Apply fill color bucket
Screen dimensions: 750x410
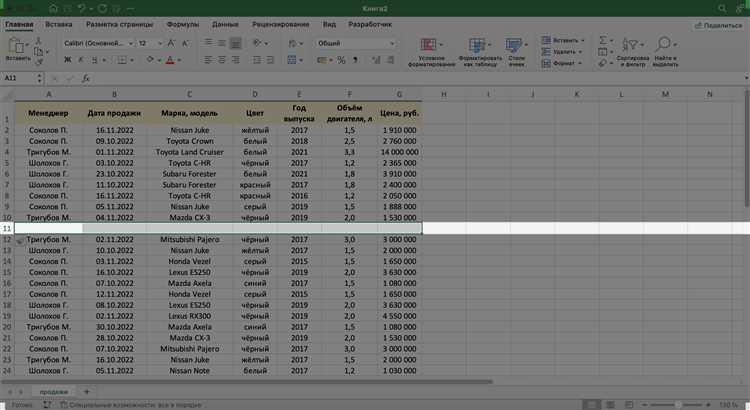click(150, 59)
